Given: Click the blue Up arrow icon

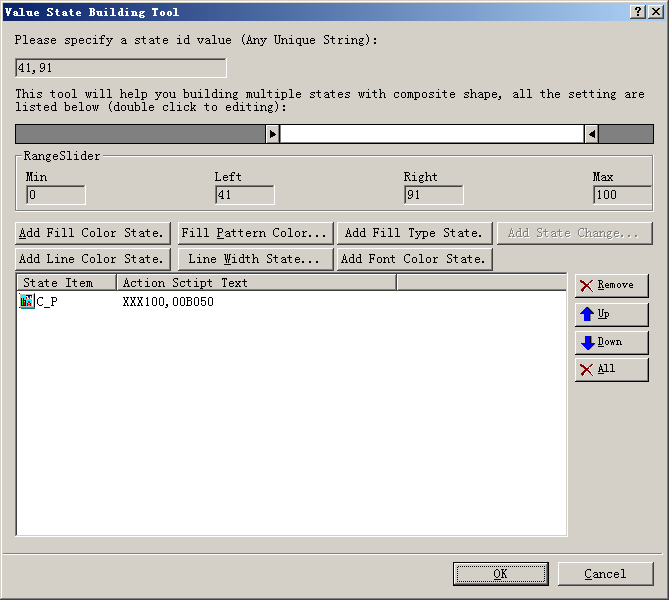Looking at the screenshot, I should [x=587, y=314].
